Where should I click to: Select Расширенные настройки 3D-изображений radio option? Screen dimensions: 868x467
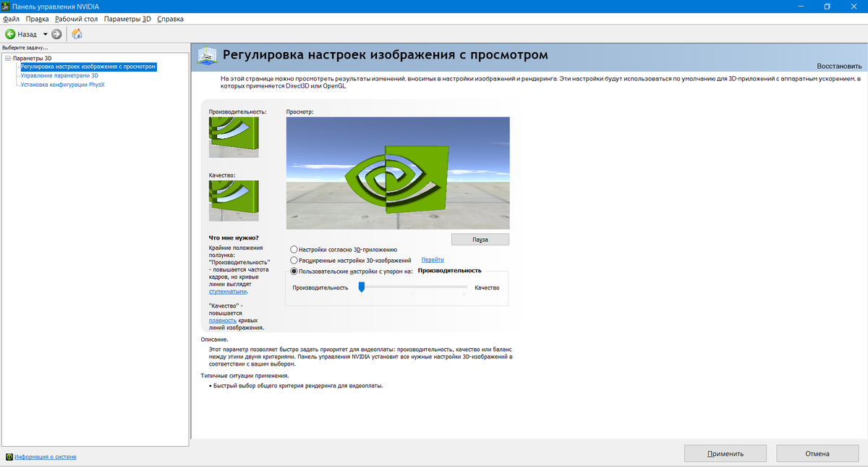tap(294, 260)
